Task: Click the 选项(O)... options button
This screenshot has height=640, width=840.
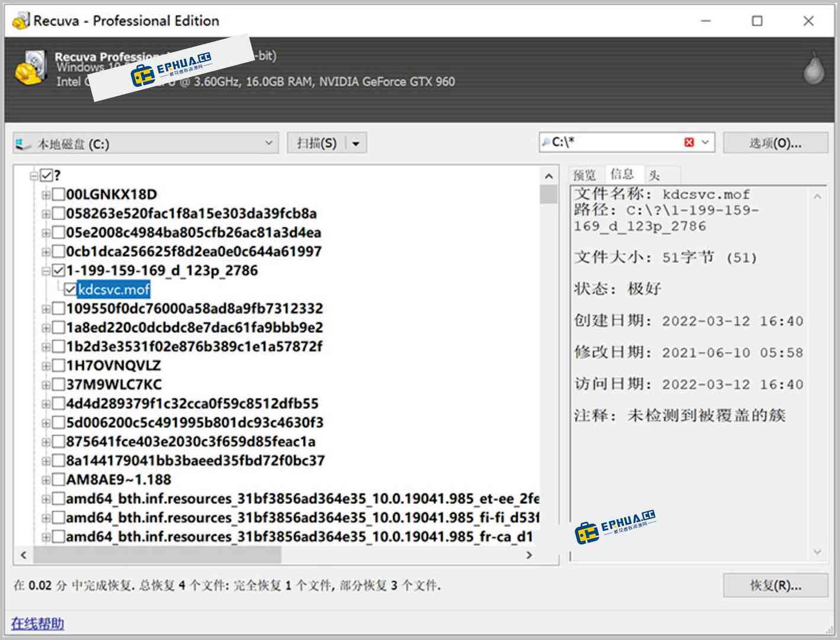Action: [x=776, y=142]
